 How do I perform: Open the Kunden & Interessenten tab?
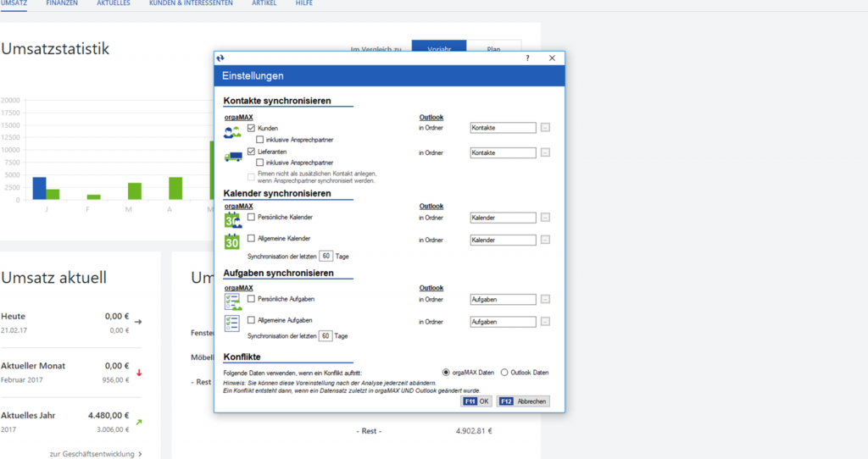coord(191,3)
